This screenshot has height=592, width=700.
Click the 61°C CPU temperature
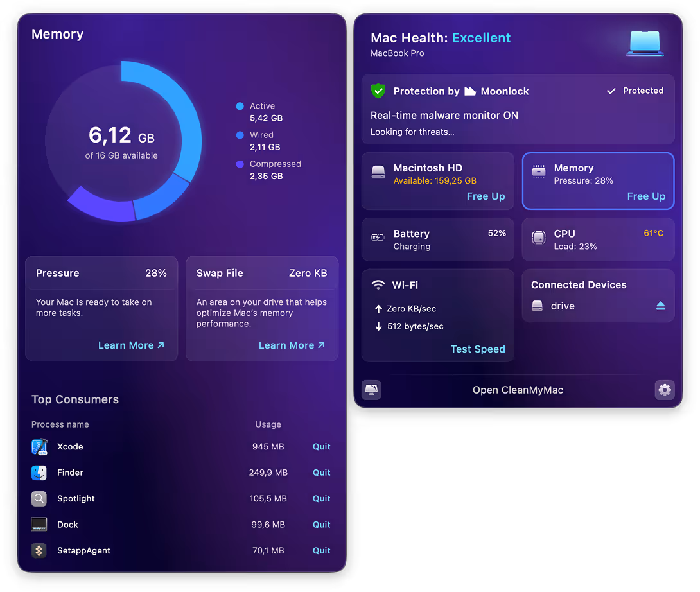[654, 233]
